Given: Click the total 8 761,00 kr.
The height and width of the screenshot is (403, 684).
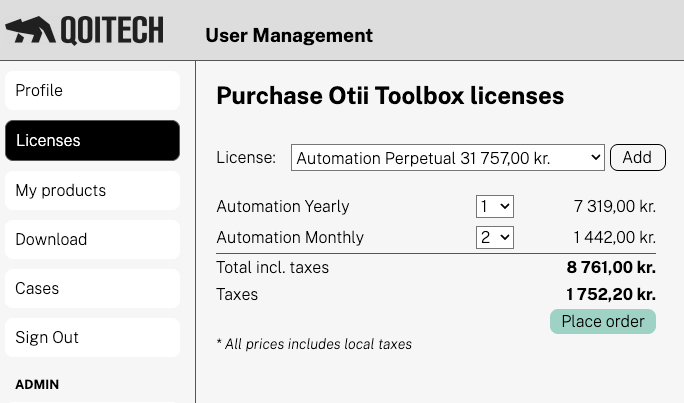Looking at the screenshot, I should click(x=611, y=267).
